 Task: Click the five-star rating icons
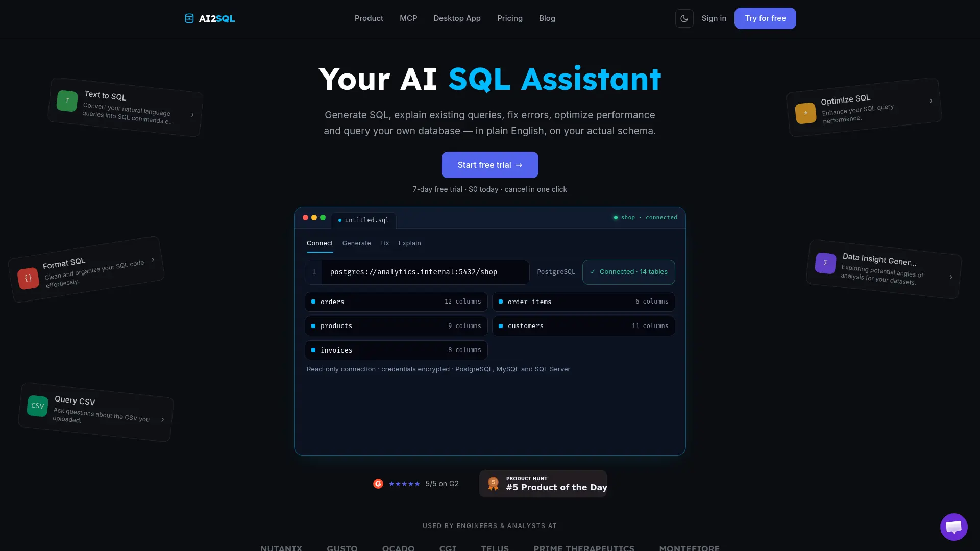point(404,484)
